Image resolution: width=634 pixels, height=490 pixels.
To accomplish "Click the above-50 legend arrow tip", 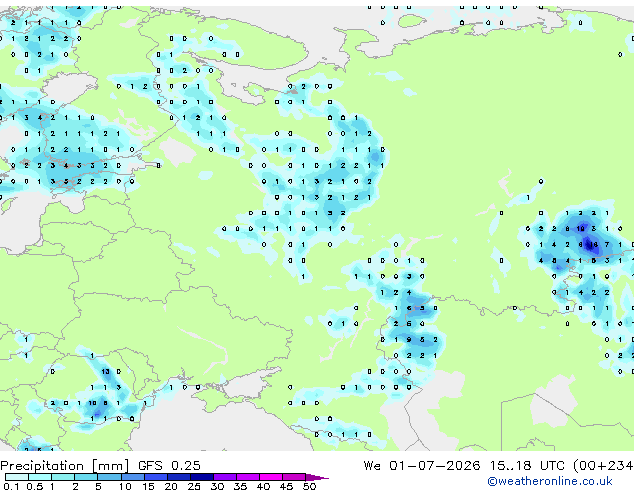I will click(317, 477).
